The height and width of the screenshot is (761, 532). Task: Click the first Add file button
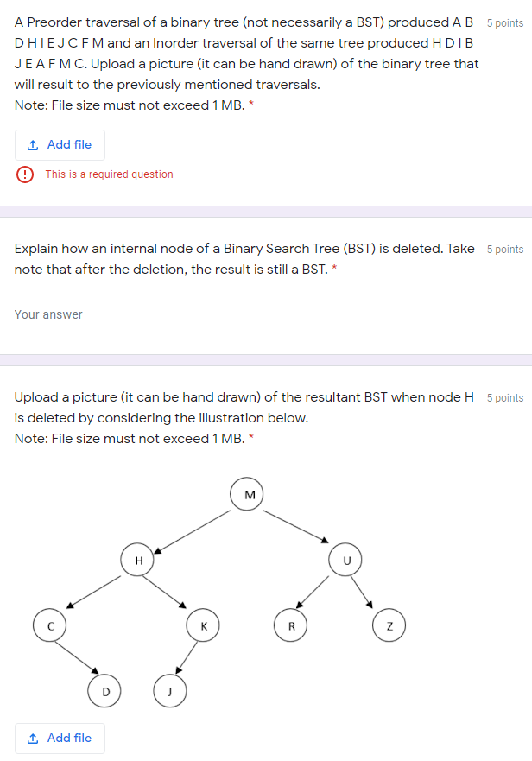[x=60, y=144]
